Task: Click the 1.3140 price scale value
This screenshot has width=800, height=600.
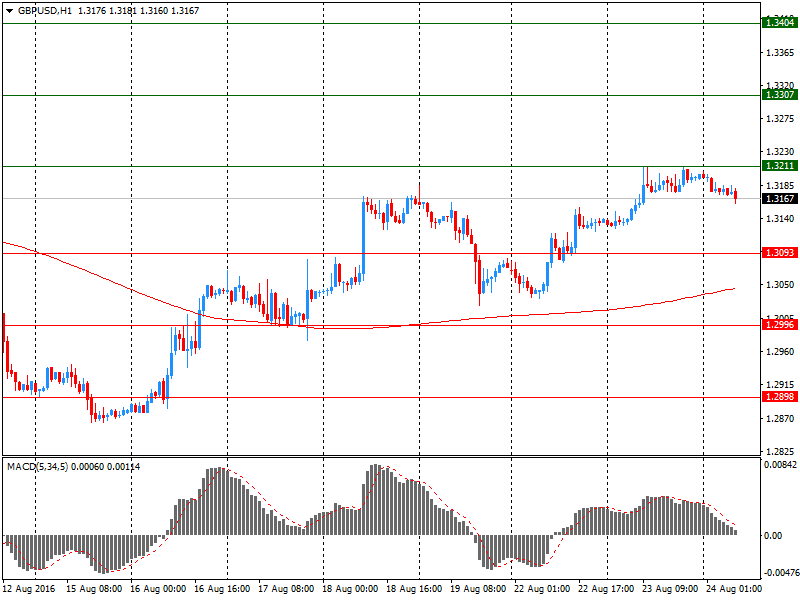Action: [x=780, y=219]
